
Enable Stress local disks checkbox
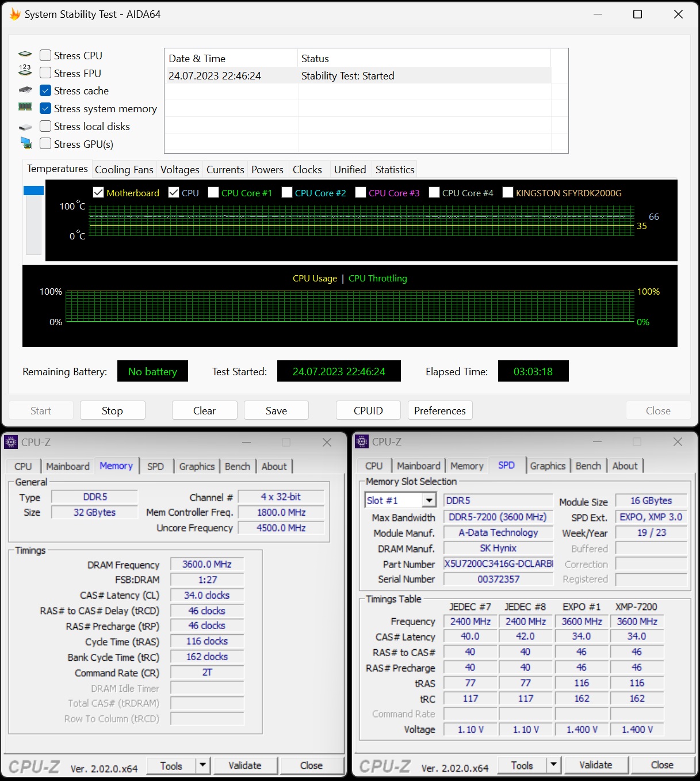(x=45, y=126)
